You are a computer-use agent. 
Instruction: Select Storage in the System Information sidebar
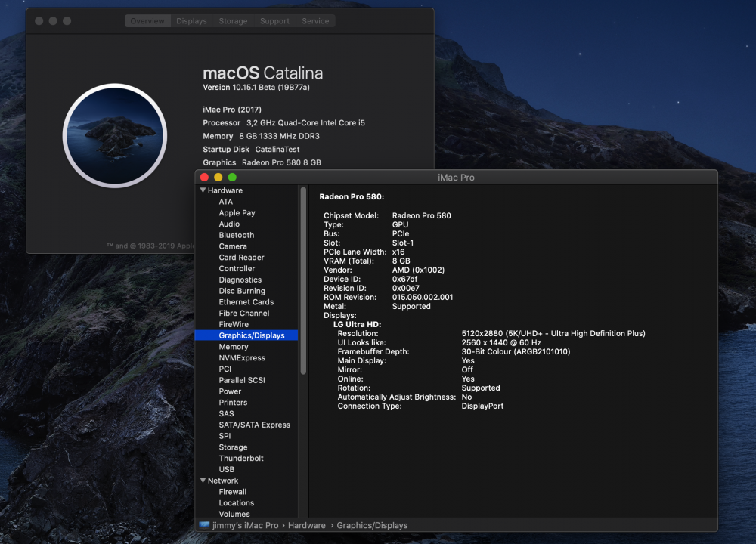(x=233, y=447)
